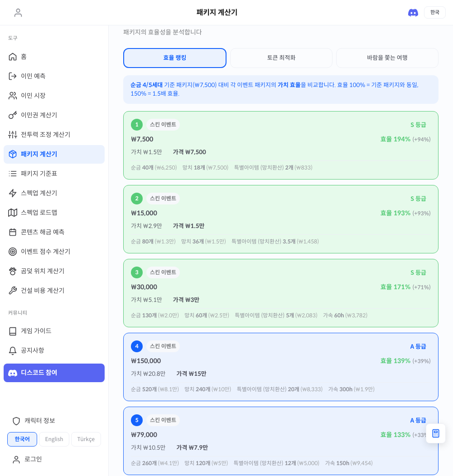Click the ₩150,000 package price
Viewport: 453px width, 476px height.
point(146,361)
